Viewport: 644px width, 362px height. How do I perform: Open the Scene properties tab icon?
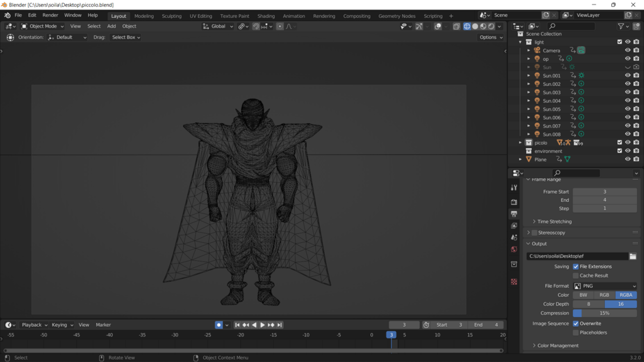514,238
